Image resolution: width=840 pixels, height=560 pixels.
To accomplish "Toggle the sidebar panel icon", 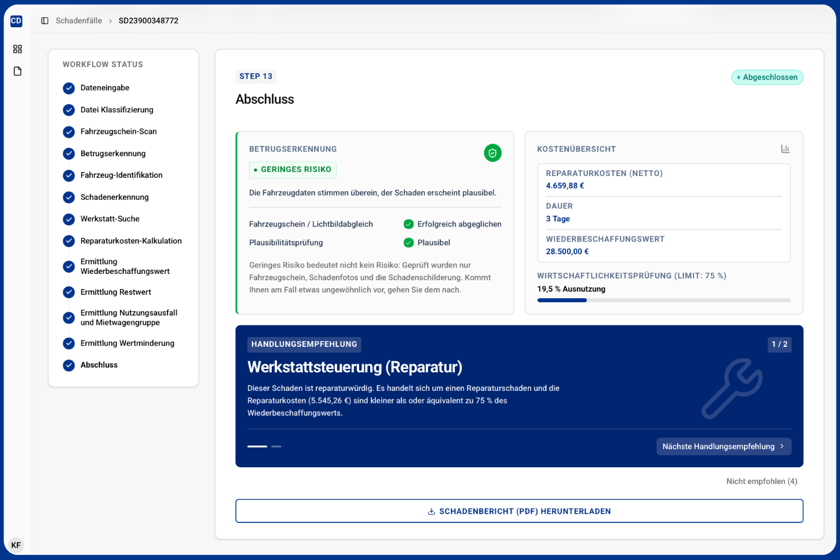I will pyautogui.click(x=44, y=20).
